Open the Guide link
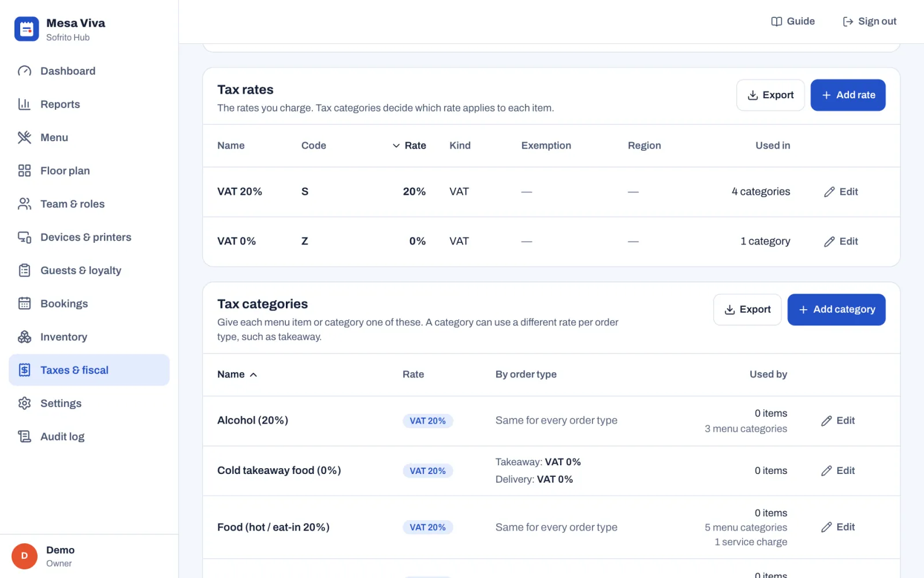The height and width of the screenshot is (578, 924). pyautogui.click(x=793, y=21)
